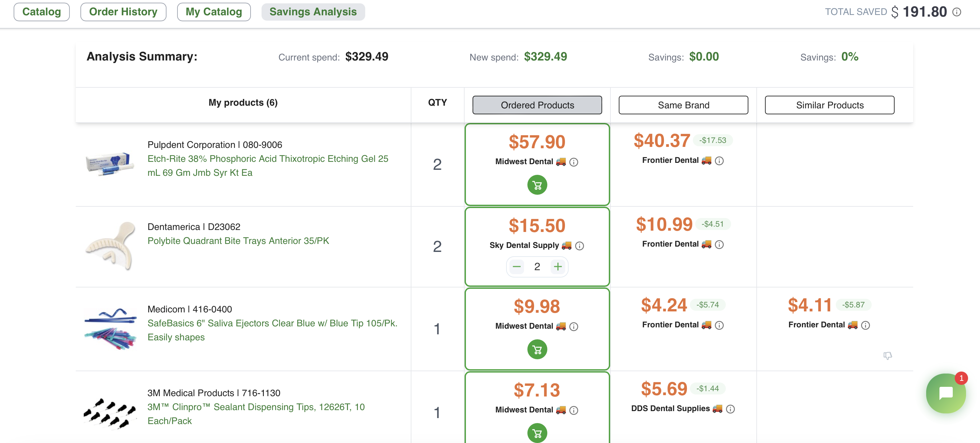980x443 pixels.
Task: Increase Polybite Bite Trays quantity
Action: [558, 267]
